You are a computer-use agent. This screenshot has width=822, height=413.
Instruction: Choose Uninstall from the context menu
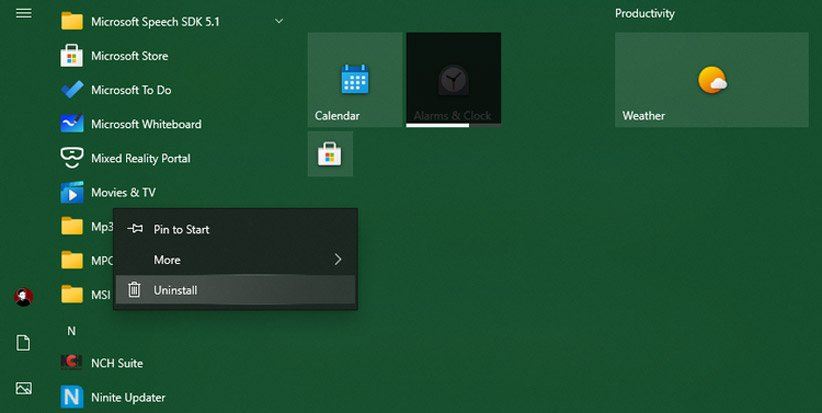pos(175,290)
